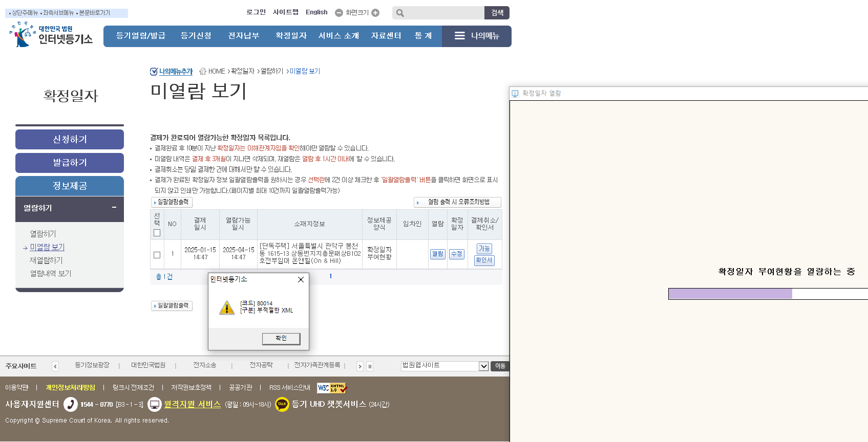The height and width of the screenshot is (442, 868).
Task: Expand the 정보제공 sidebar section
Action: [x=70, y=186]
